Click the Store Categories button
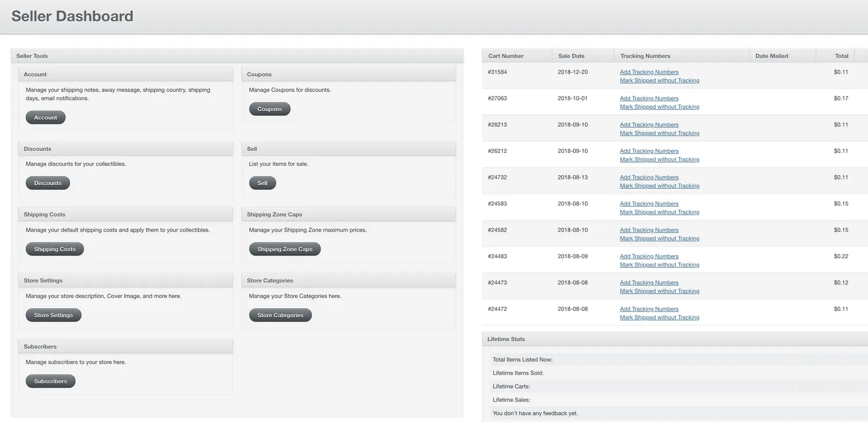This screenshot has width=868, height=422. coord(280,315)
